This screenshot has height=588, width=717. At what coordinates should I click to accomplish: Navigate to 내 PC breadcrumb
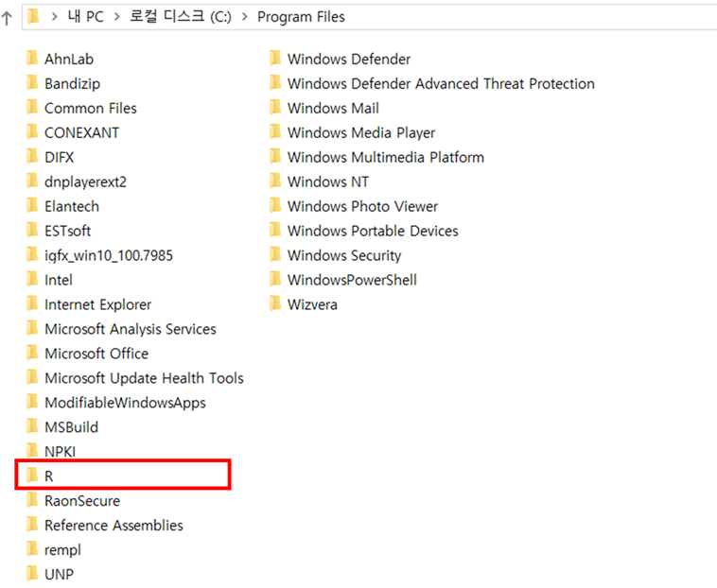tap(86, 17)
